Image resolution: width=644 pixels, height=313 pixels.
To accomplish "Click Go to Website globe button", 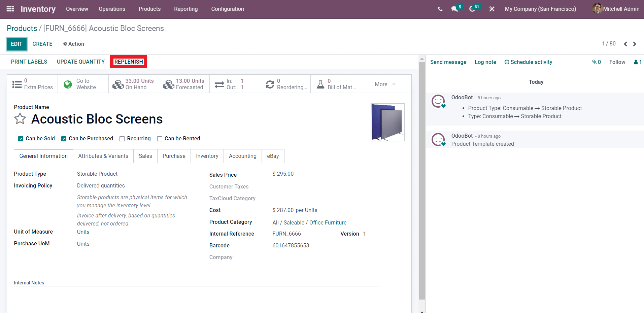I will pyautogui.click(x=83, y=84).
